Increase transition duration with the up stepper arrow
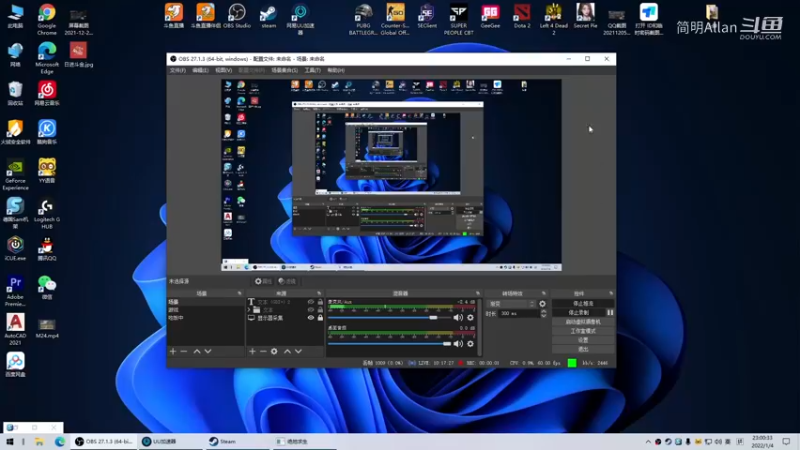Viewport: 800px width, 450px height. 543,311
